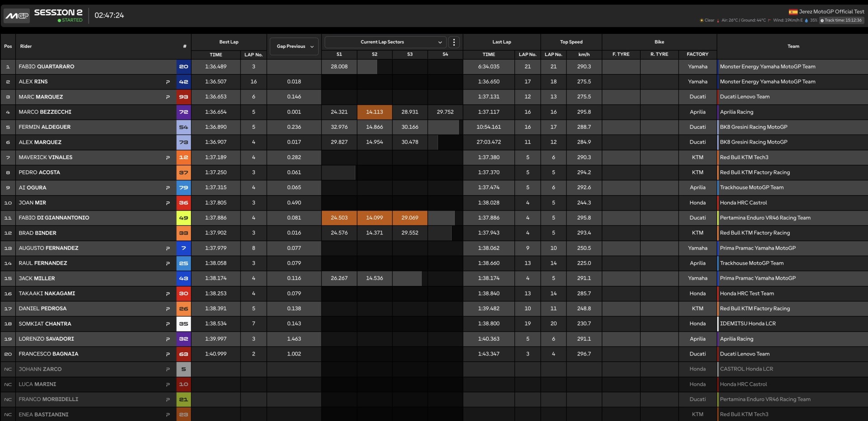
Task: Click Di Giannantonio's yellow 49 badge
Action: click(x=184, y=218)
